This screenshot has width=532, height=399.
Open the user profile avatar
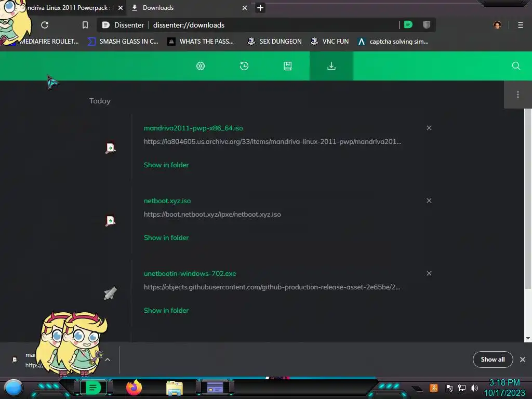497,25
